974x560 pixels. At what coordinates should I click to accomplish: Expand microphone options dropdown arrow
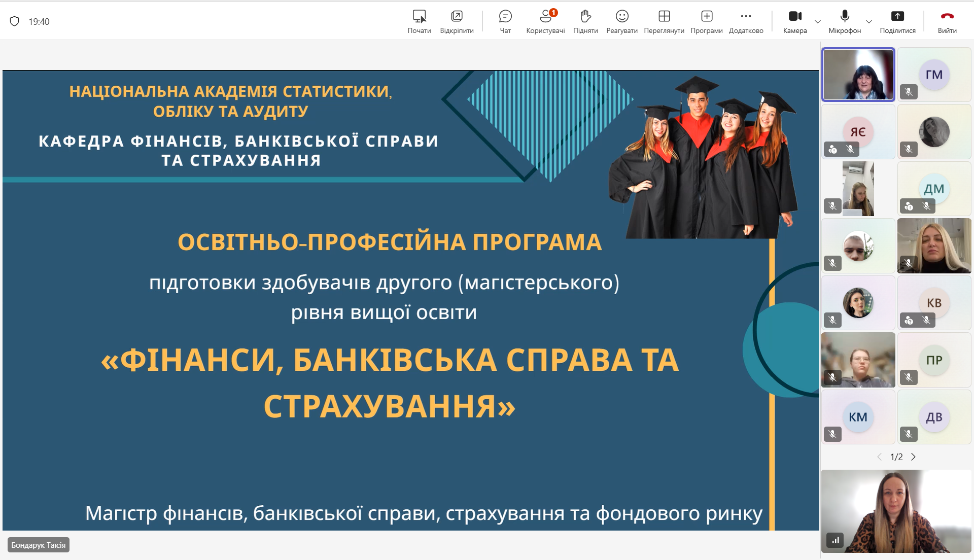pos(869,22)
